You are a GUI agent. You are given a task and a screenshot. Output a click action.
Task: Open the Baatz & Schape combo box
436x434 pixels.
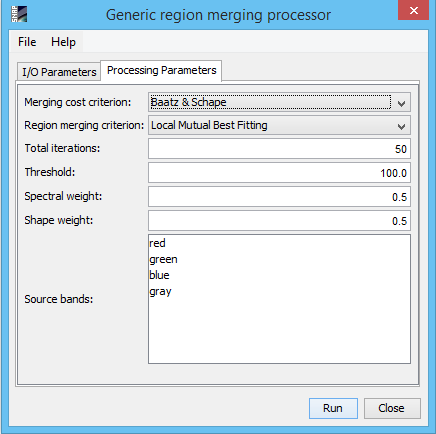tap(279, 102)
